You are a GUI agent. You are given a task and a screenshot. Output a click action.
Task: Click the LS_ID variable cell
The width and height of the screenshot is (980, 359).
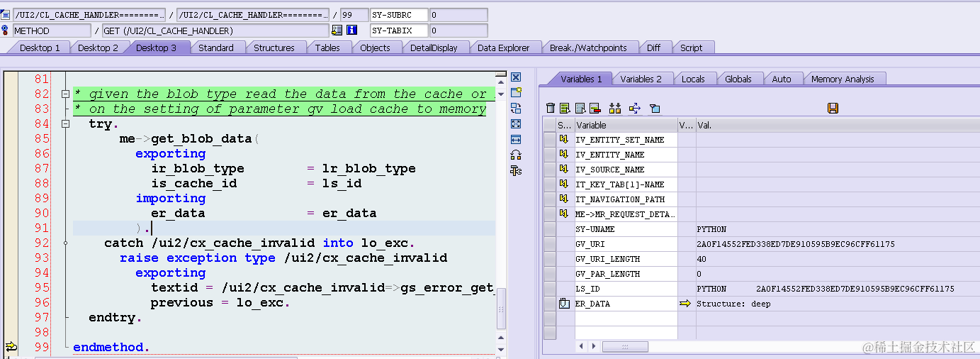coord(626,289)
